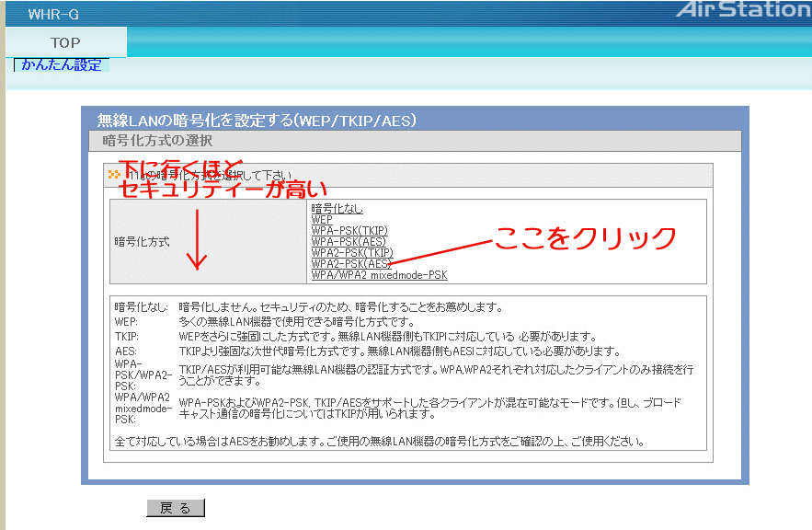
Task: Choose WPA/WPA2 mixedmode-PSK link
Action: [x=379, y=275]
